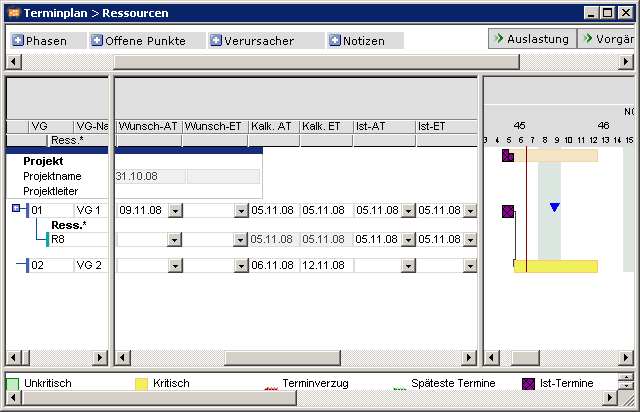Click the Ress.* column header
Screen dimensions: 640x412
(x=78, y=140)
